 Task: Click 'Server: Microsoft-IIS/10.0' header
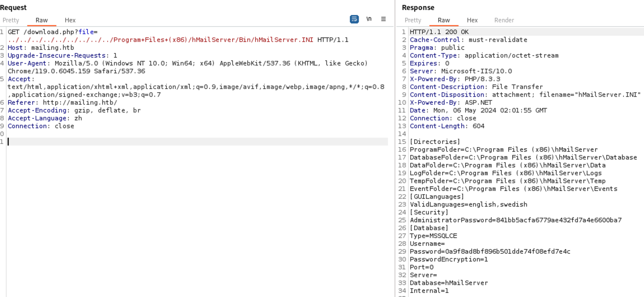coord(461,71)
